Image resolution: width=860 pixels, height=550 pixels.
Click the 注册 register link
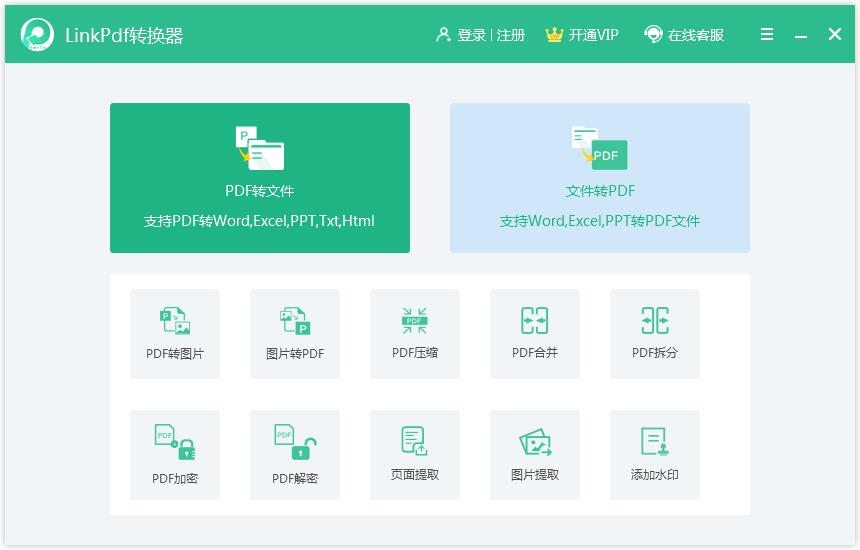(511, 35)
